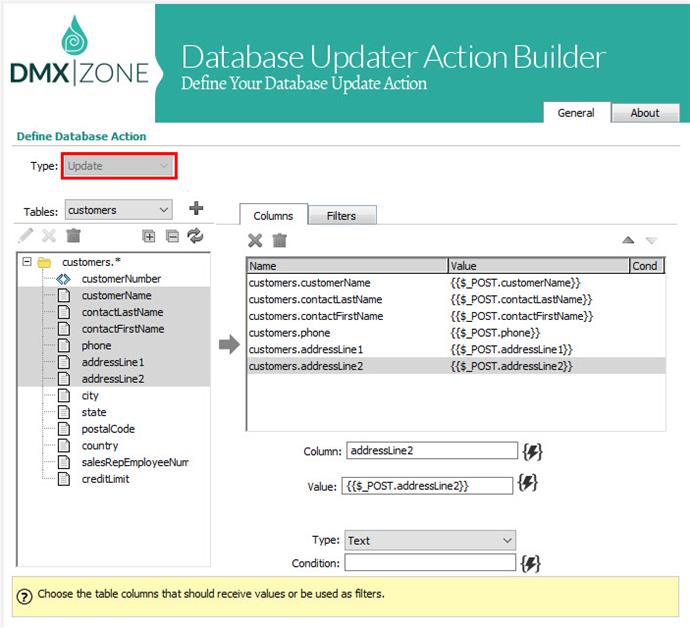690x628 pixels.
Task: Select customers.* root node text
Action: coord(92,263)
